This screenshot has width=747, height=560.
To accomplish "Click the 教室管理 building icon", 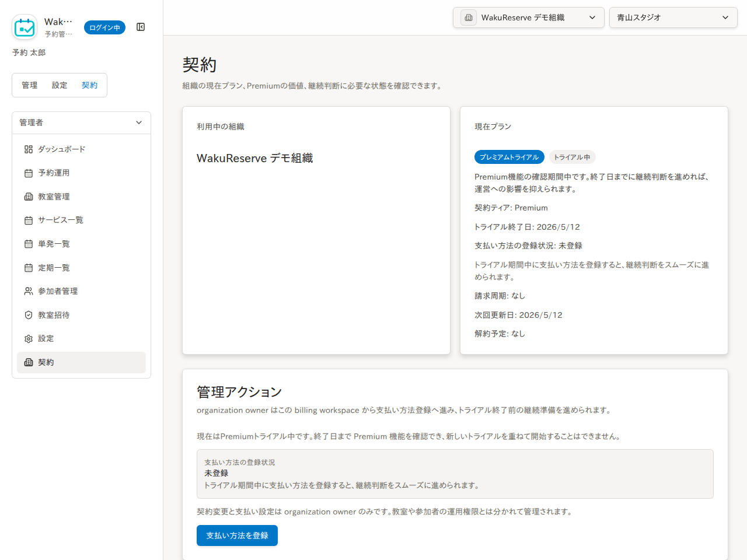I will point(29,197).
